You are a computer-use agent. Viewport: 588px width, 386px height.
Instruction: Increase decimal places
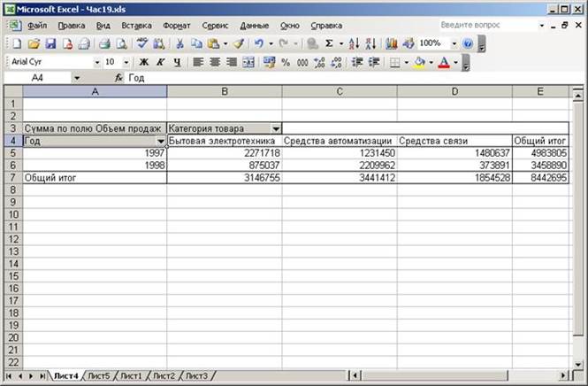tap(319, 62)
